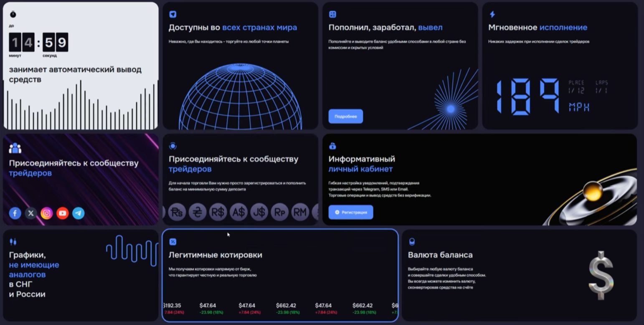Screen dimensions: 644x325
Task: Click the 'Валюта баланса' heading
Action: [x=440, y=255]
